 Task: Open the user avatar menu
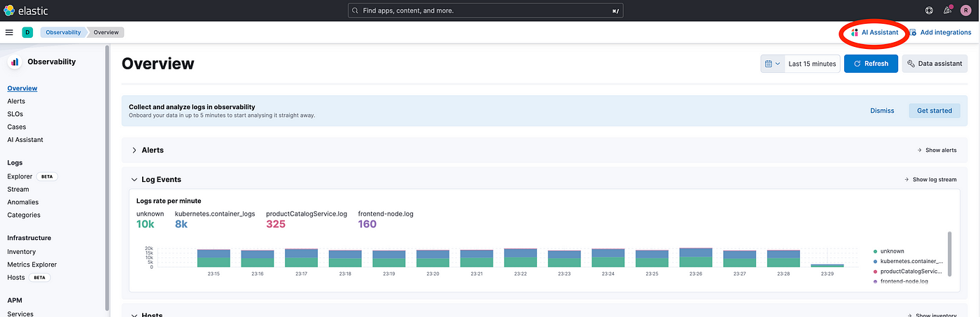pyautogui.click(x=966, y=10)
